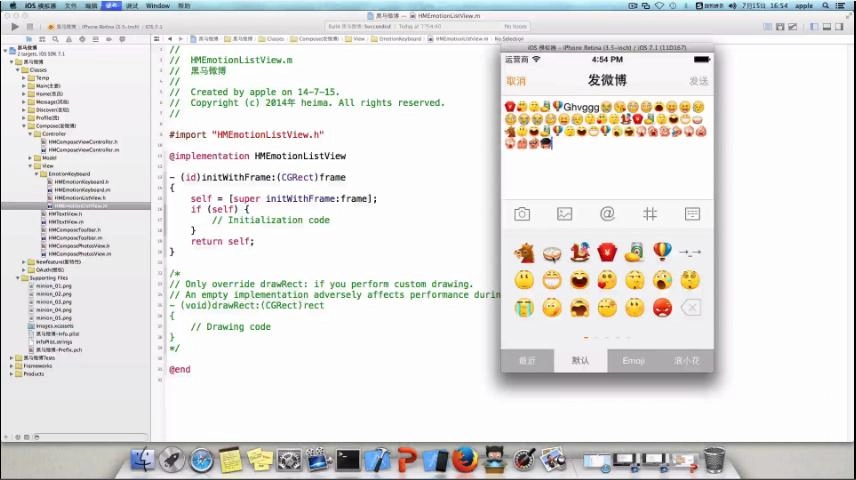
Task: Open the log navigator tab
Action: (x=122, y=39)
